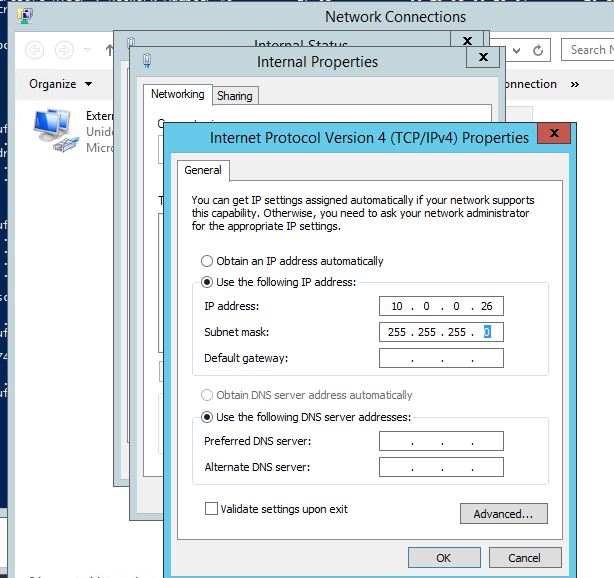
Task: Close the IPv4 Properties dialog
Action: (x=549, y=136)
